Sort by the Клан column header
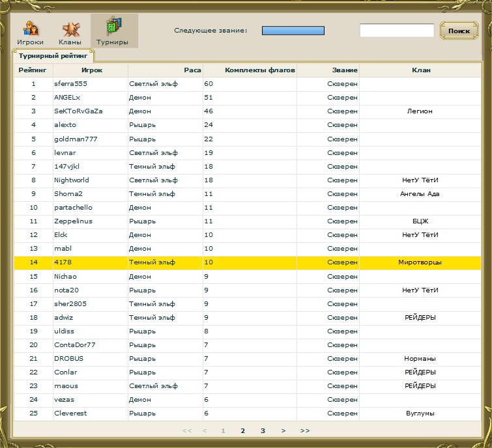Screen dimensions: 492x448 point(421,70)
